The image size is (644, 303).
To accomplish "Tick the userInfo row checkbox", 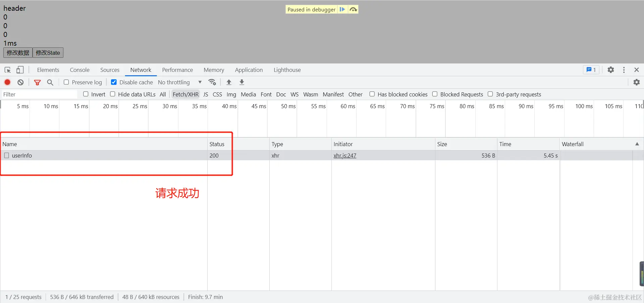I will (6, 156).
